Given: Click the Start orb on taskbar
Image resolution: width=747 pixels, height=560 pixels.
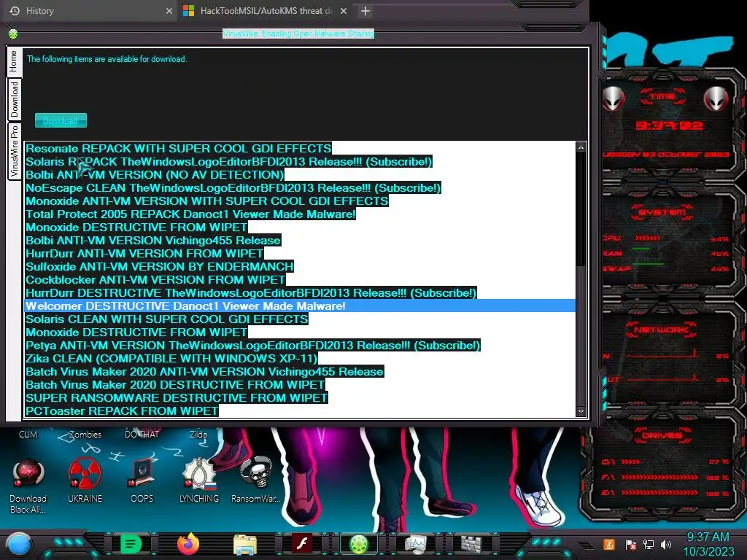Looking at the screenshot, I should [x=20, y=544].
